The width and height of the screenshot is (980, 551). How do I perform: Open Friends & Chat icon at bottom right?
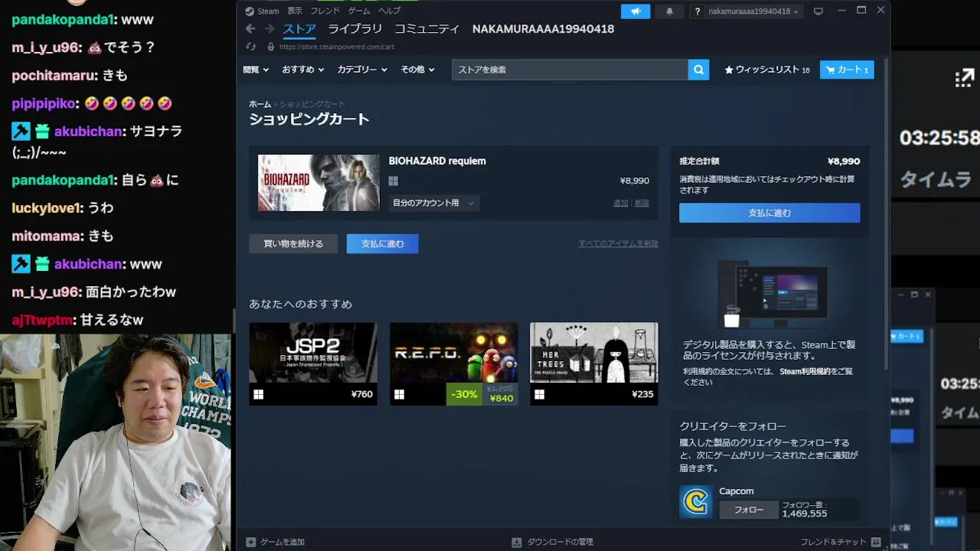tap(876, 542)
